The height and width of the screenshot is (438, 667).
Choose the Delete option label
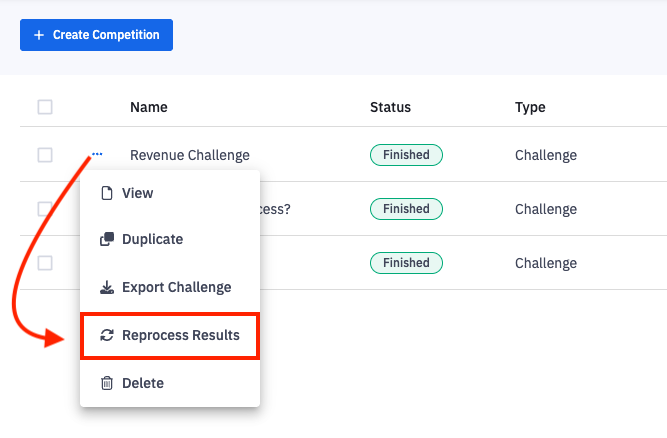(143, 383)
